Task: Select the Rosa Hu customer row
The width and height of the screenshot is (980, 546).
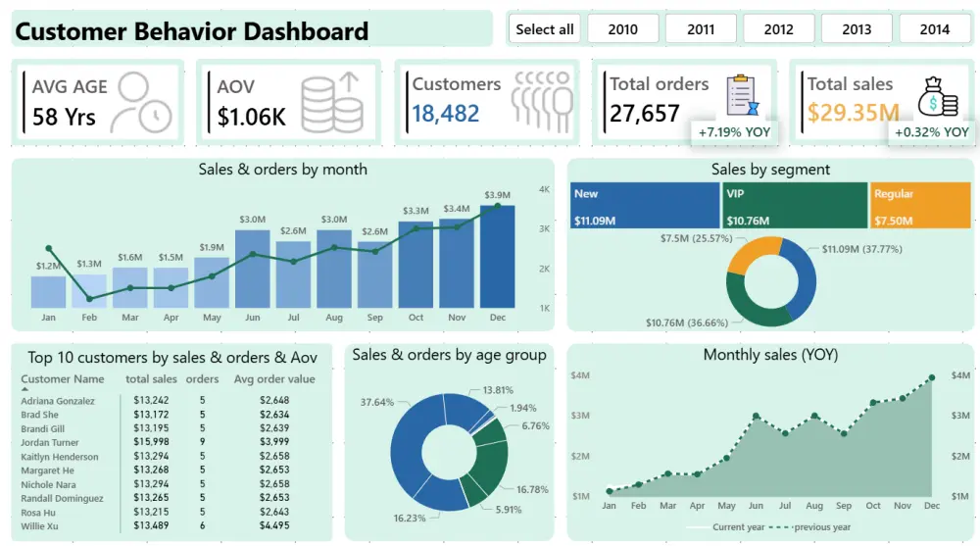Action: pyautogui.click(x=169, y=513)
